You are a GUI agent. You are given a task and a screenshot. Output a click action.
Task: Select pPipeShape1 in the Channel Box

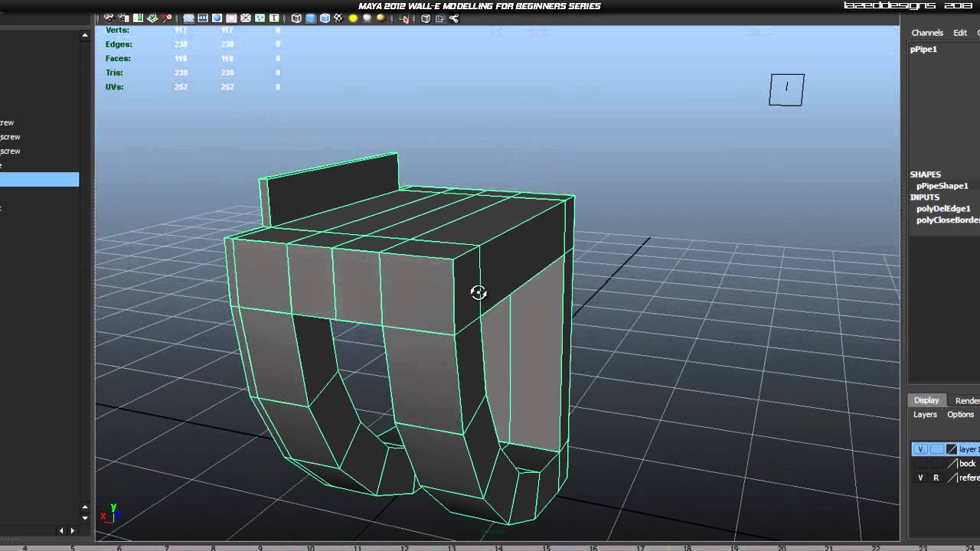942,186
